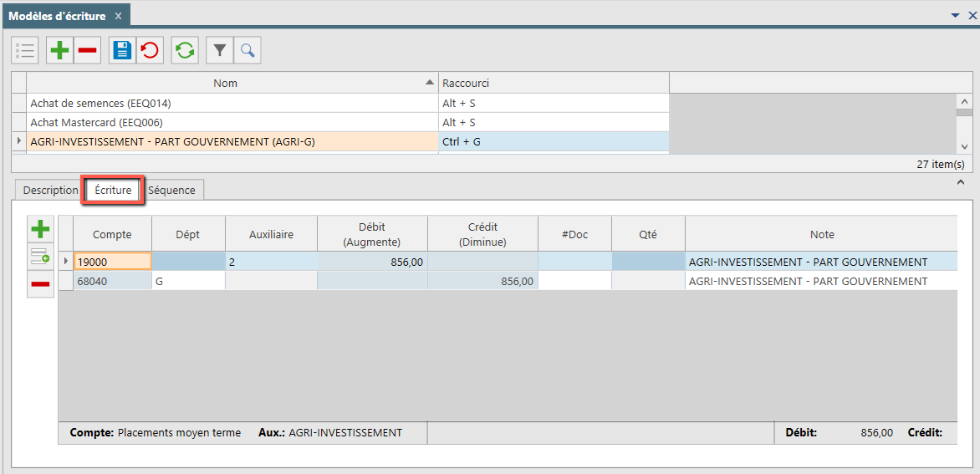Add an entry line with the green plus
980x474 pixels.
pos(41,229)
